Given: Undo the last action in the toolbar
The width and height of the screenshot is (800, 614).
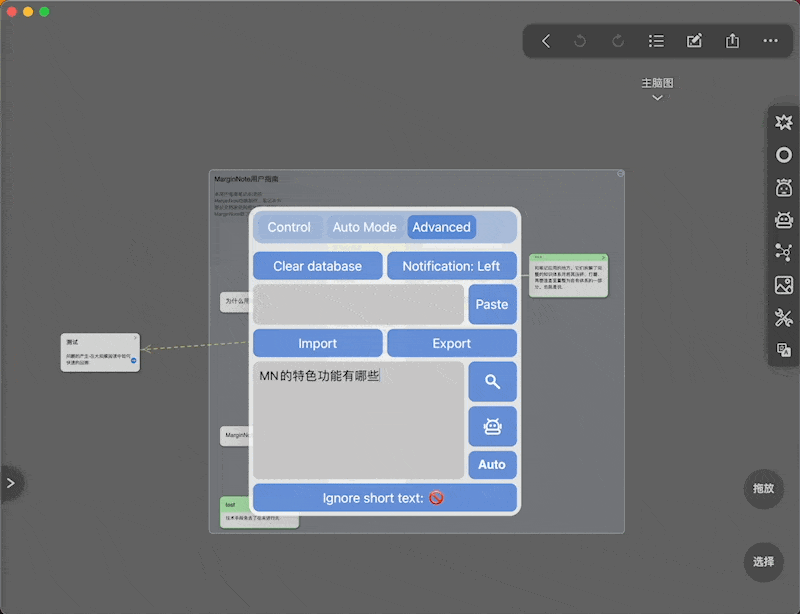Looking at the screenshot, I should click(580, 41).
